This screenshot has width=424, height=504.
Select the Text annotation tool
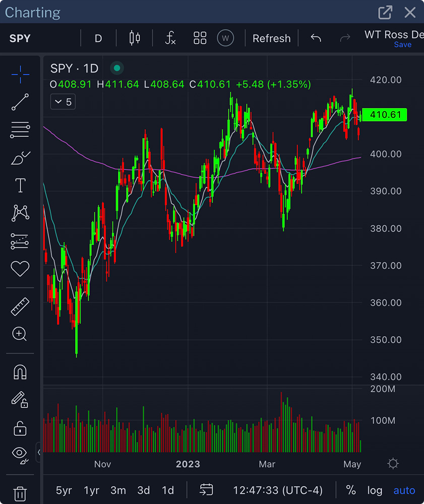pyautogui.click(x=20, y=185)
